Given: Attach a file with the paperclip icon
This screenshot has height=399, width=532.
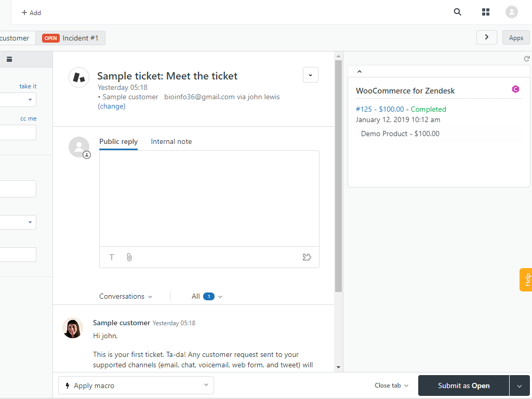Looking at the screenshot, I should (x=129, y=257).
